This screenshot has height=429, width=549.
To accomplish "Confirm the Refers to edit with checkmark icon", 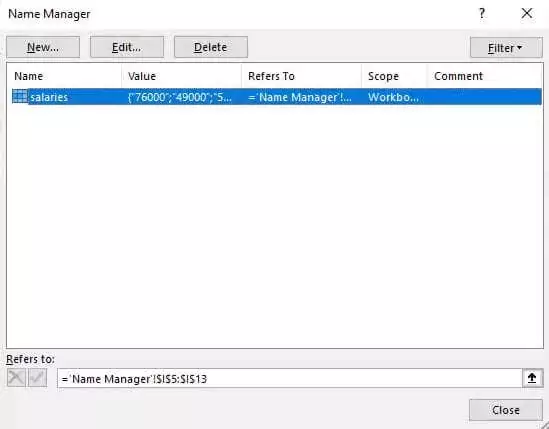I will pyautogui.click(x=37, y=378).
